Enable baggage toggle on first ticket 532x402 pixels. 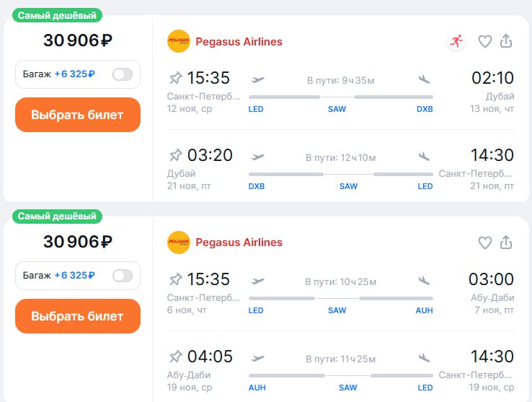(x=123, y=74)
